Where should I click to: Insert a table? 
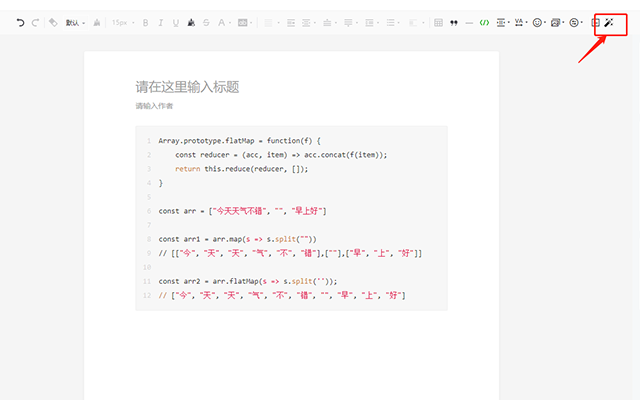pos(438,23)
